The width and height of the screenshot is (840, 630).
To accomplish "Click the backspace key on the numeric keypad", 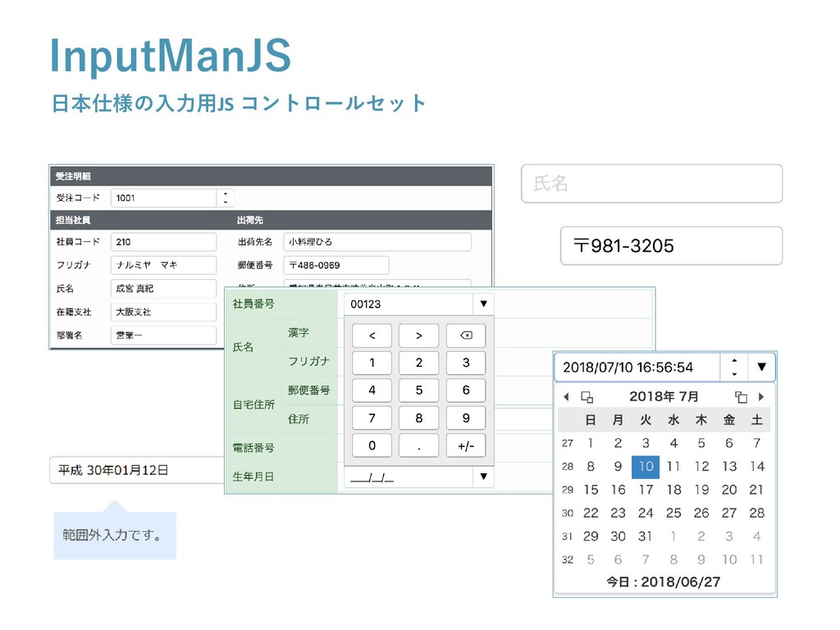I will coord(466,336).
